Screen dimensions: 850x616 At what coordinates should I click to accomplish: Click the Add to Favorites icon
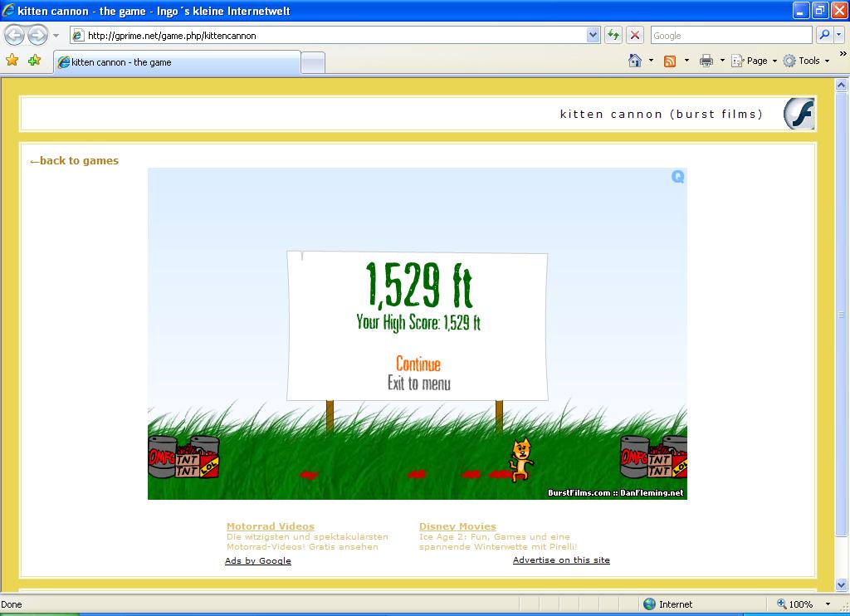34,61
